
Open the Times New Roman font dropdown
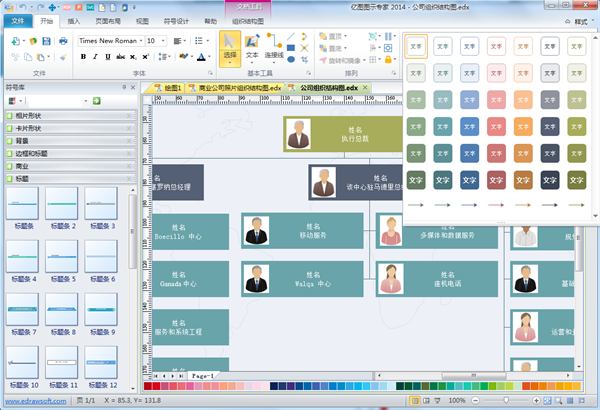click(x=141, y=41)
